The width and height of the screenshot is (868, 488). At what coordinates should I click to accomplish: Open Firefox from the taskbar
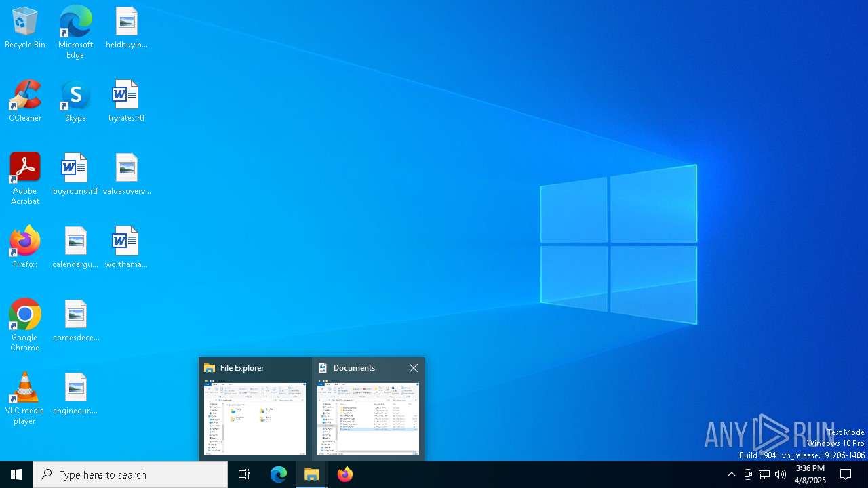(x=345, y=474)
